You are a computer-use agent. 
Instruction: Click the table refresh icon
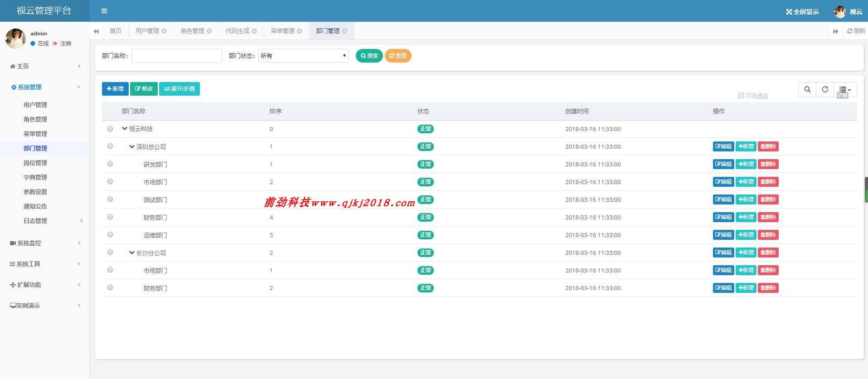tap(825, 89)
